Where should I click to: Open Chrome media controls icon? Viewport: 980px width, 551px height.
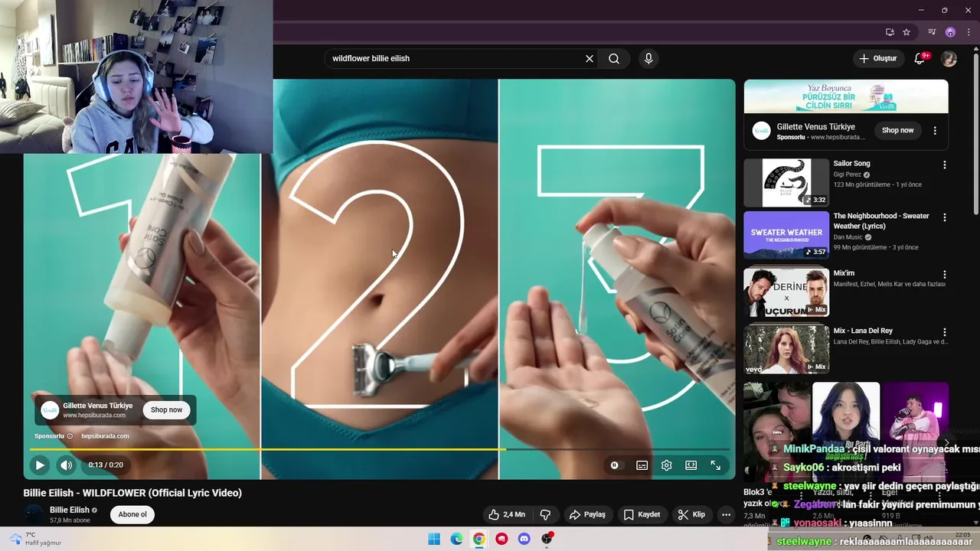[932, 32]
